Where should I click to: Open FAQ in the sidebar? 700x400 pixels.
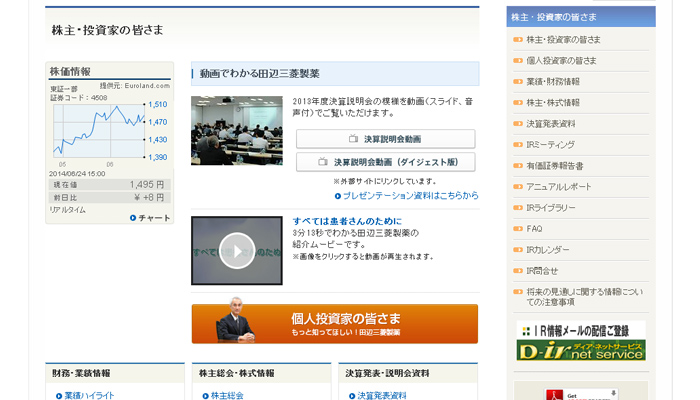pyautogui.click(x=534, y=229)
